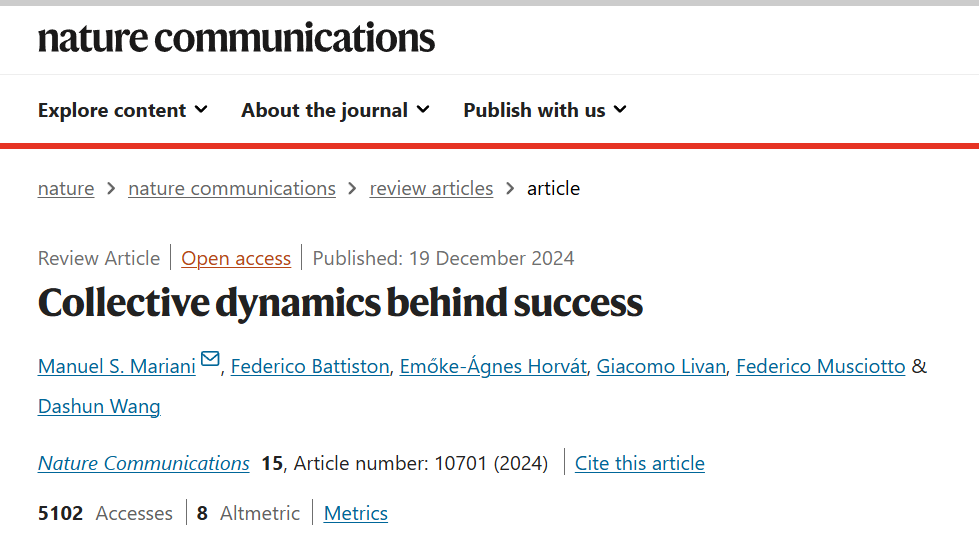The width and height of the screenshot is (979, 551).
Task: Open author Emőke-Ágnes Horvát's details
Action: coord(493,366)
